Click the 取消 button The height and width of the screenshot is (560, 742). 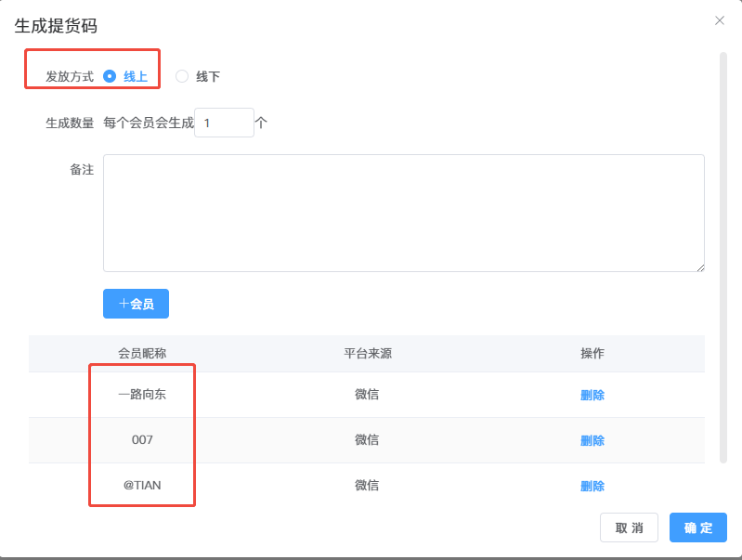click(629, 527)
